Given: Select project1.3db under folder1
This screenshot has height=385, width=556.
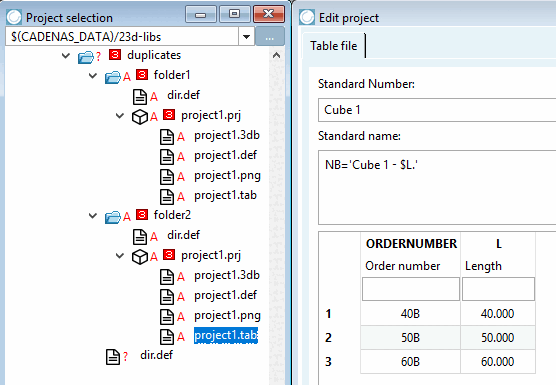Looking at the screenshot, I should pos(227,135).
